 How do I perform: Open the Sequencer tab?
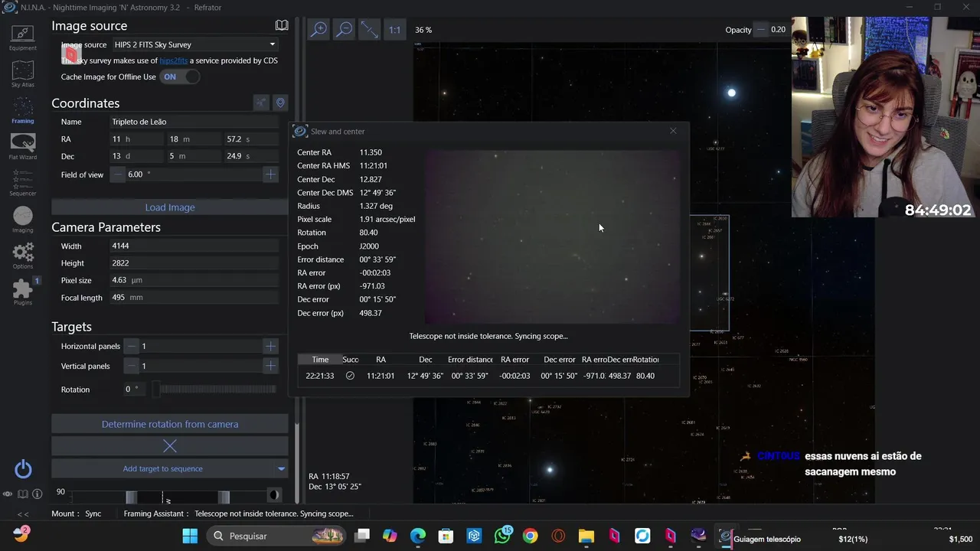point(22,184)
